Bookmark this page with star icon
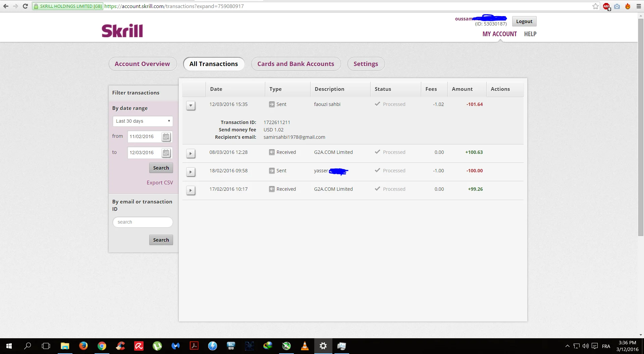Viewport: 644px width, 354px height. click(x=595, y=6)
